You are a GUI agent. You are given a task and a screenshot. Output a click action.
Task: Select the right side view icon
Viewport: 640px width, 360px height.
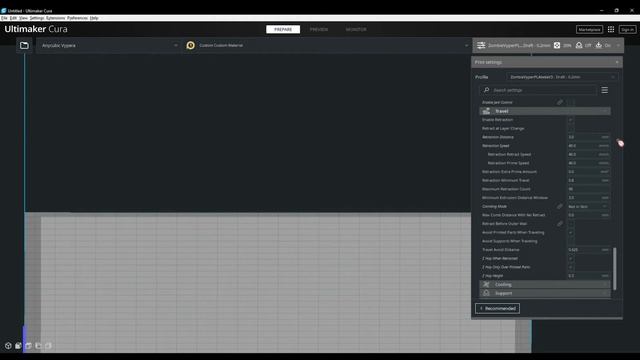48,346
